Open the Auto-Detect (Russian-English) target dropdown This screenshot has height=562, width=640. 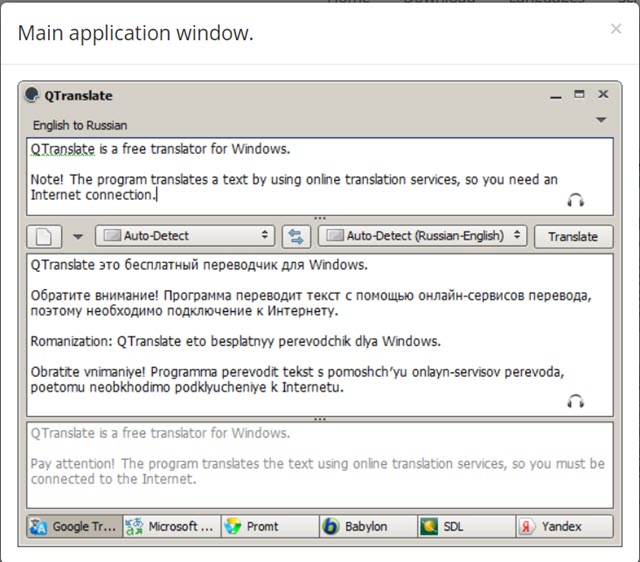(x=422, y=235)
